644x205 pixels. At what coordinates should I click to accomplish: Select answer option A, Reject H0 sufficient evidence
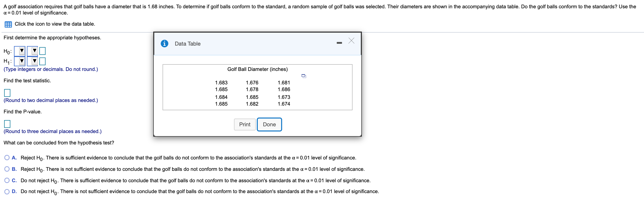point(7,158)
